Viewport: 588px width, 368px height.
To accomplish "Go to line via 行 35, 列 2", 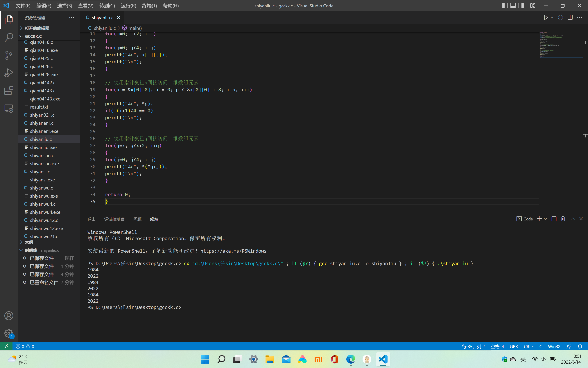I will tap(473, 346).
